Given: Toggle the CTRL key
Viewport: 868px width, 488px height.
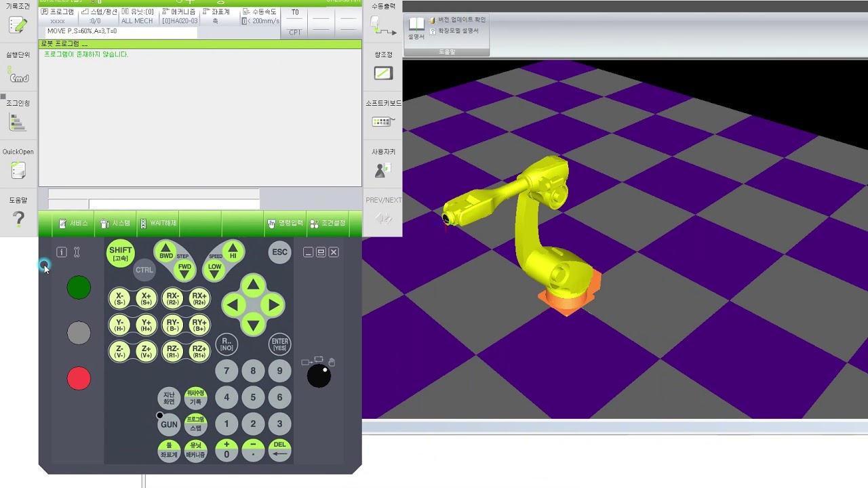Looking at the screenshot, I should [x=144, y=270].
